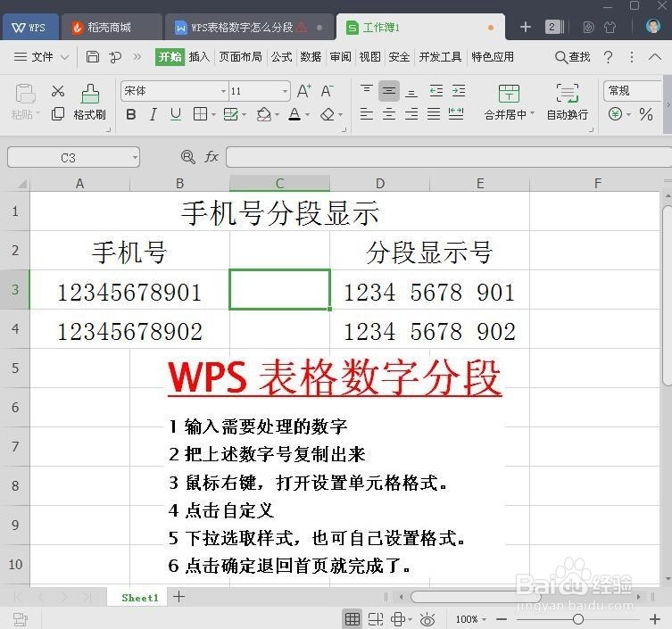The height and width of the screenshot is (629, 672).
Task: Open the WPS home tab
Action: coord(29,28)
